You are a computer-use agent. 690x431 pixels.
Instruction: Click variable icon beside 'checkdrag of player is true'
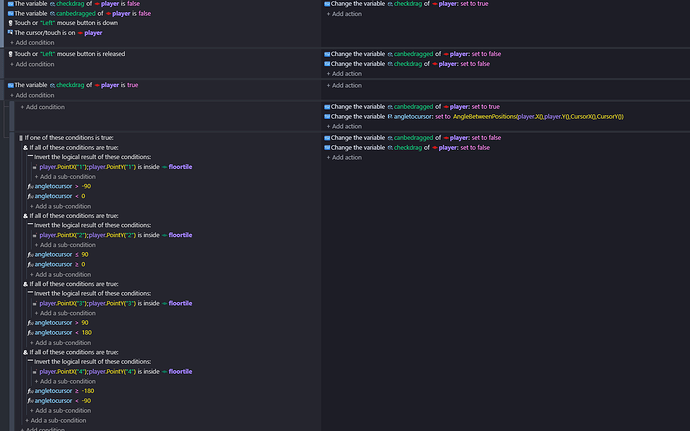(x=11, y=85)
